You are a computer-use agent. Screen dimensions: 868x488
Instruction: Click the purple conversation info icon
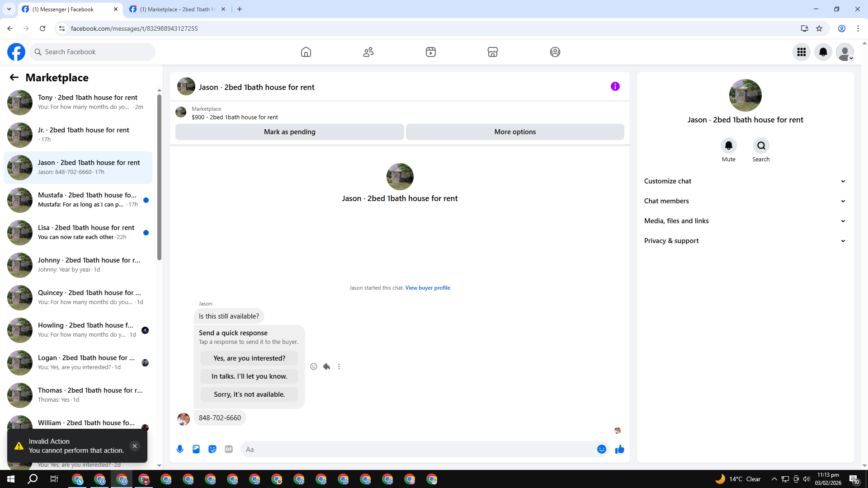point(615,86)
